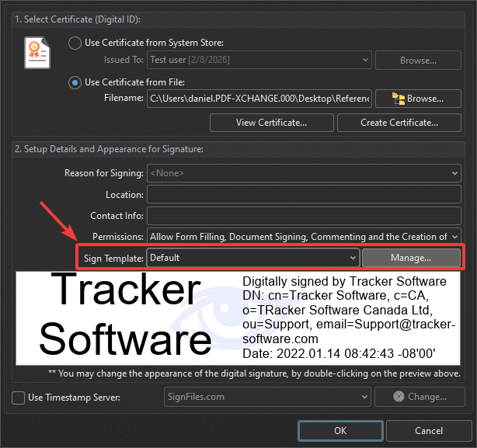Viewport: 477px width, 448px height.
Task: Click the Contact Info text field
Action: (303, 215)
